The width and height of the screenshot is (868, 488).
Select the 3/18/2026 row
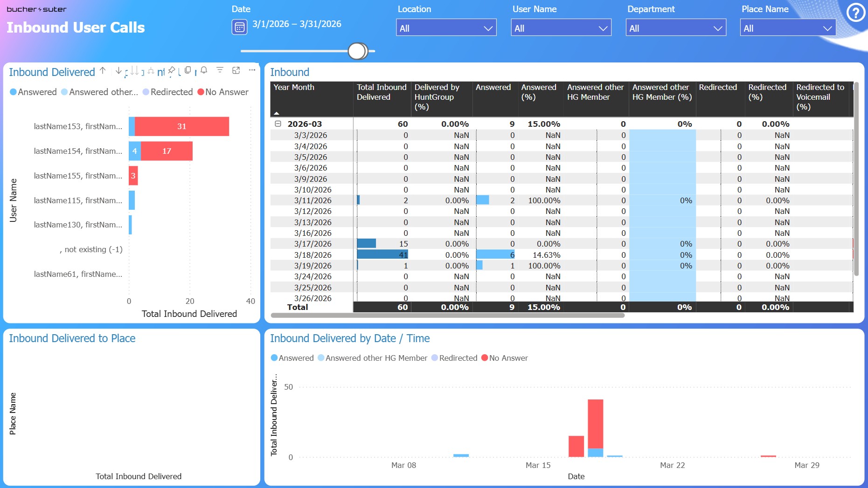coord(562,255)
